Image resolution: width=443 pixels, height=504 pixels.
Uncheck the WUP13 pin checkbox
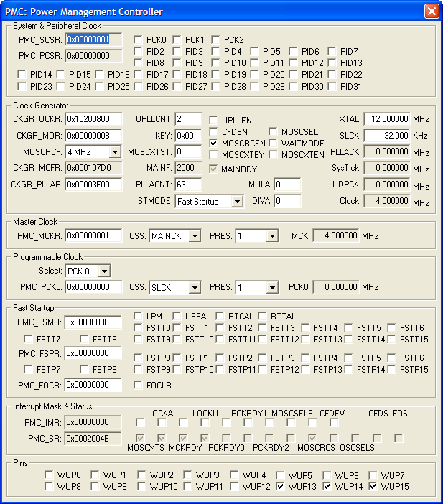tap(280, 487)
